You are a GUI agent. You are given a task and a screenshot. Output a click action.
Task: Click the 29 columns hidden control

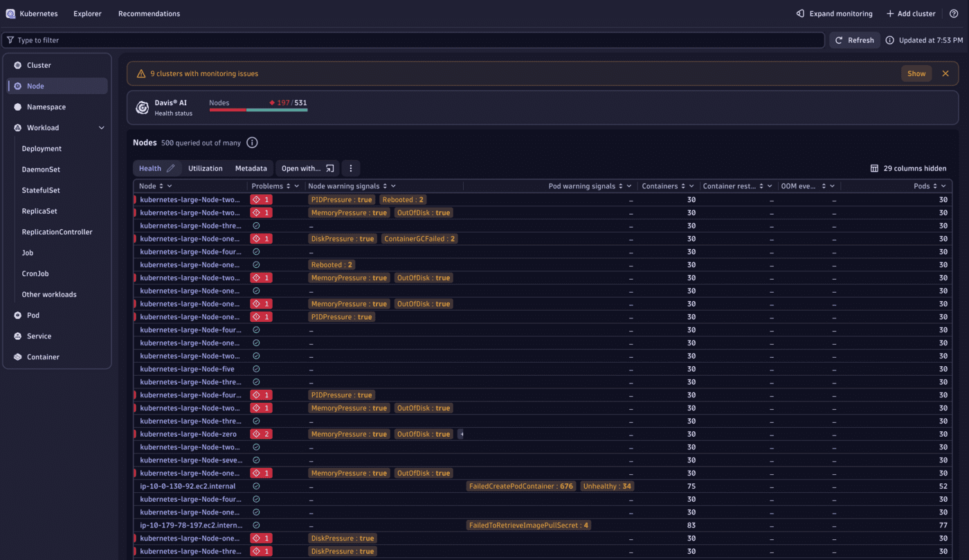click(908, 168)
